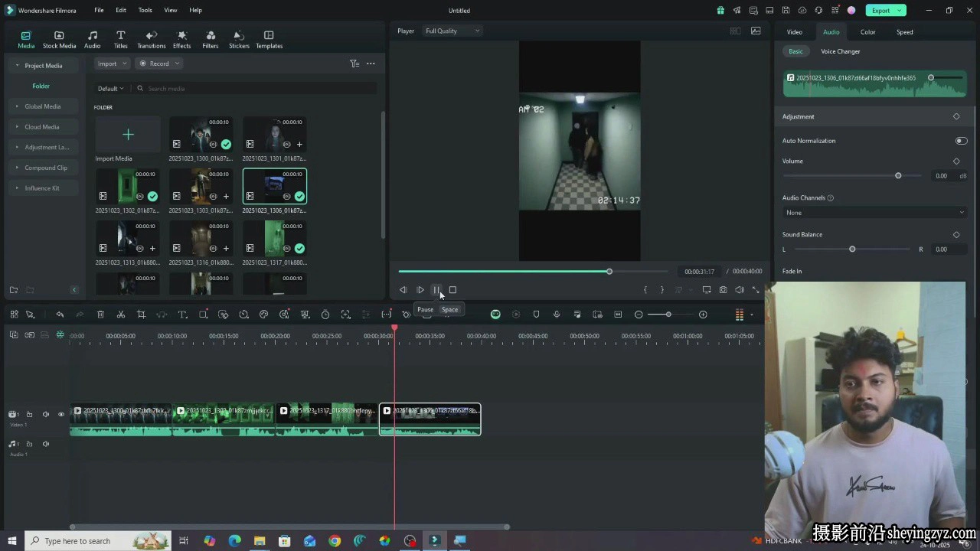Zoom out the timeline with minus icon
Screen dimensions: 980x551
pyautogui.click(x=639, y=315)
